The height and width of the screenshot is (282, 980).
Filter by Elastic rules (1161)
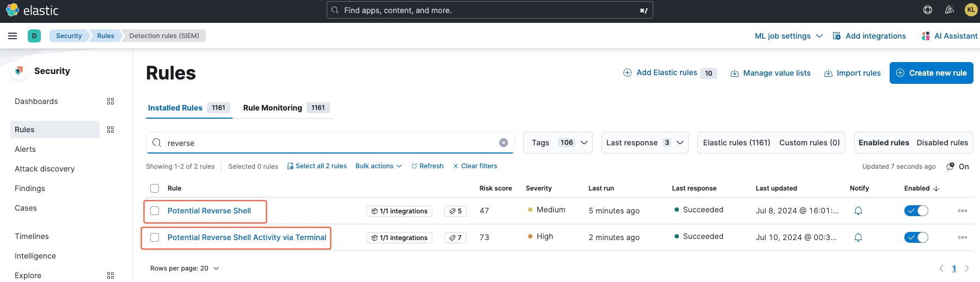737,143
